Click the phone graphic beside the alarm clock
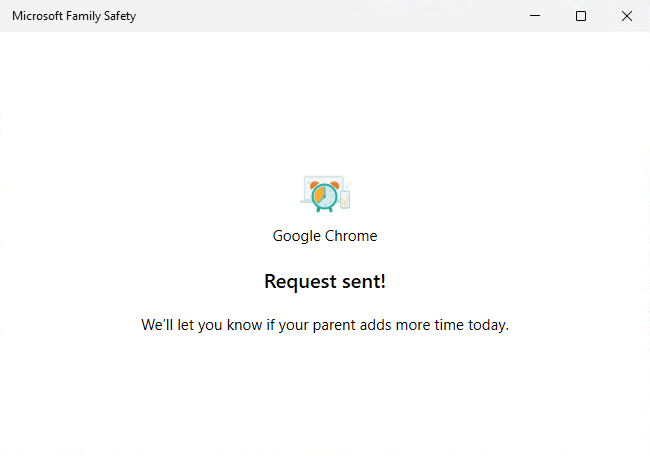 point(345,199)
